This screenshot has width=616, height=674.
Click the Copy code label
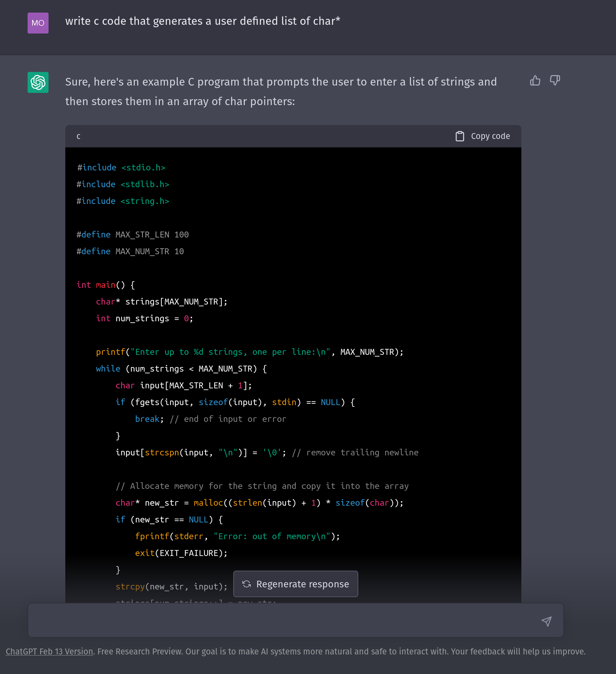click(490, 136)
